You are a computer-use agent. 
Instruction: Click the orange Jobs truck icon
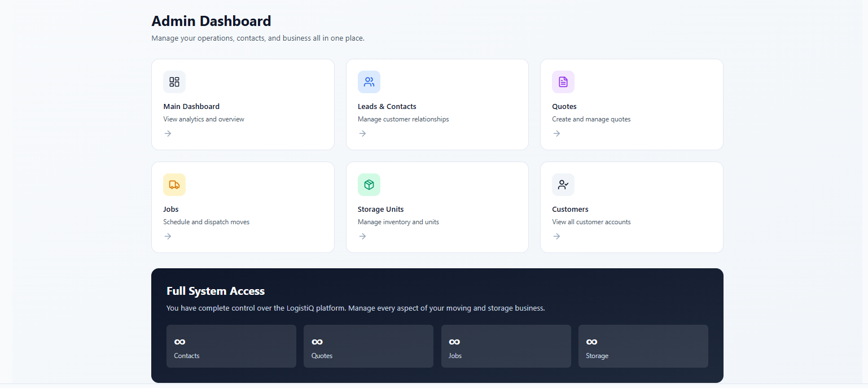coord(174,185)
